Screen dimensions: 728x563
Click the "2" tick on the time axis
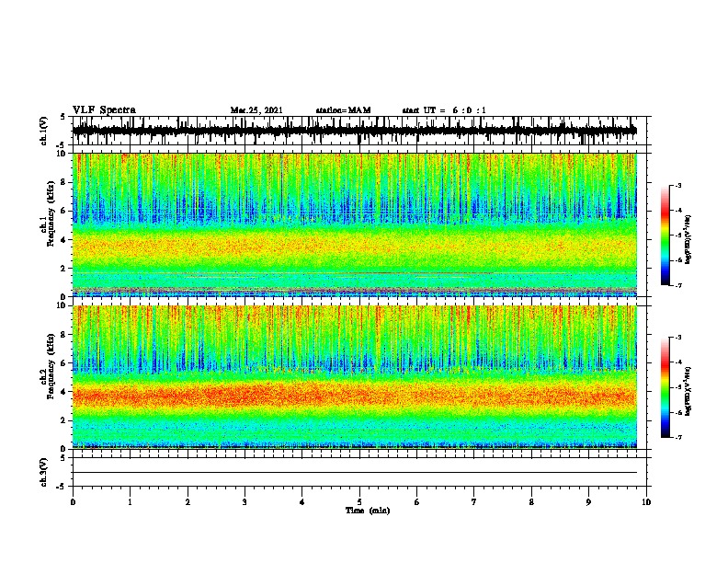(188, 501)
